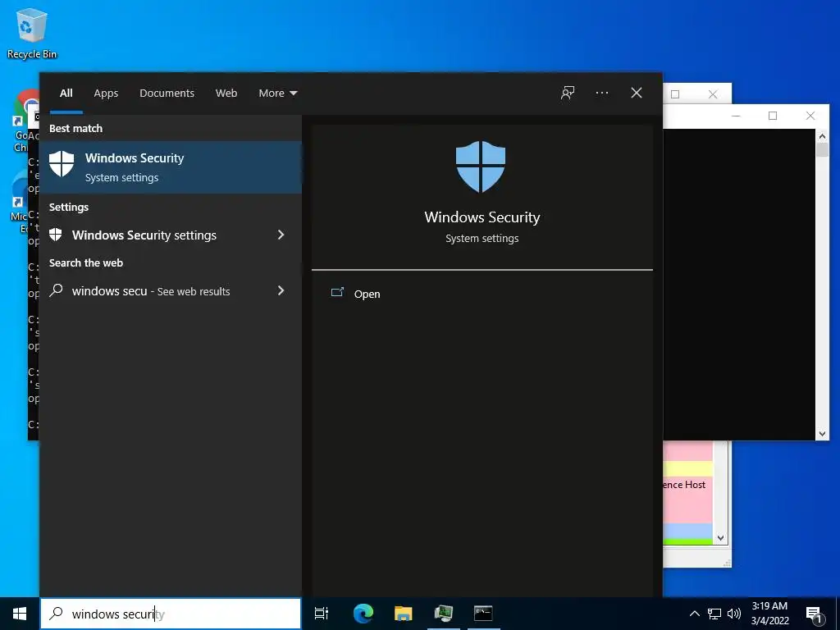Click the Windows Security settings shield icon

[x=56, y=235]
